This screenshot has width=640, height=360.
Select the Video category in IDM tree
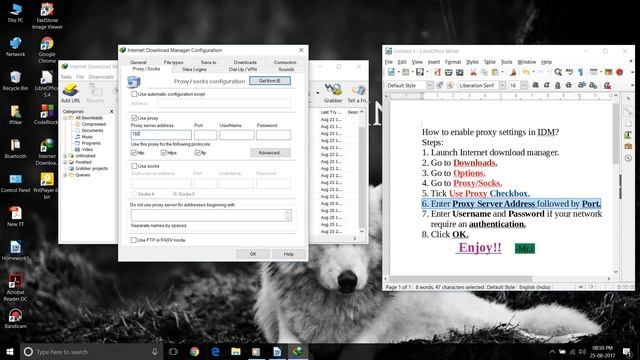click(87, 149)
